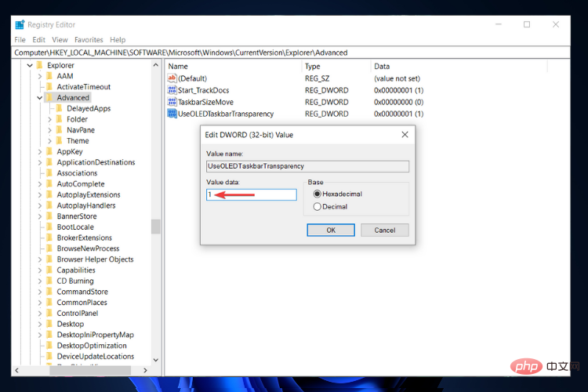
Task: Select the Decimal base radio button
Action: coord(318,207)
